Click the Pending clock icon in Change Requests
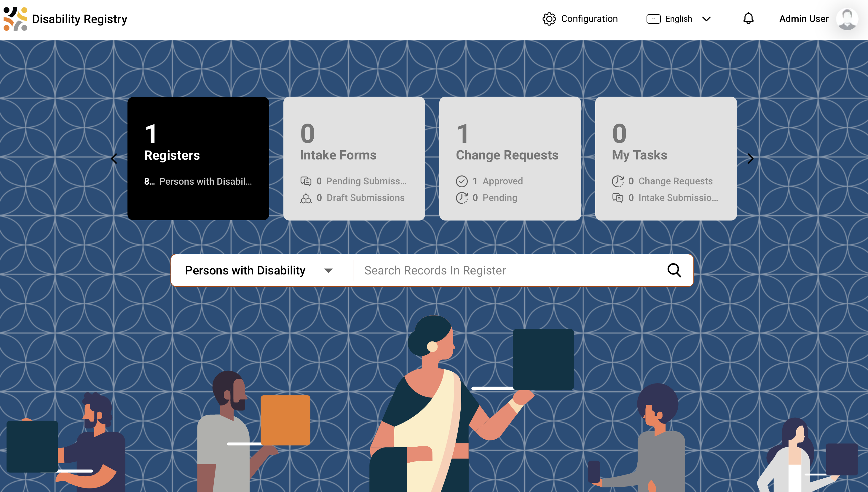This screenshot has height=492, width=868. pyautogui.click(x=462, y=198)
